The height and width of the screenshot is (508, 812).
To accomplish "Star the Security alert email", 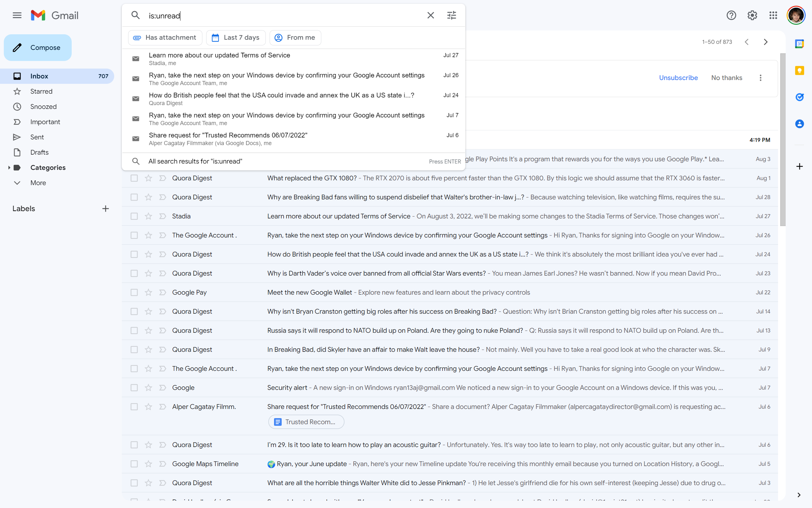I will click(148, 388).
